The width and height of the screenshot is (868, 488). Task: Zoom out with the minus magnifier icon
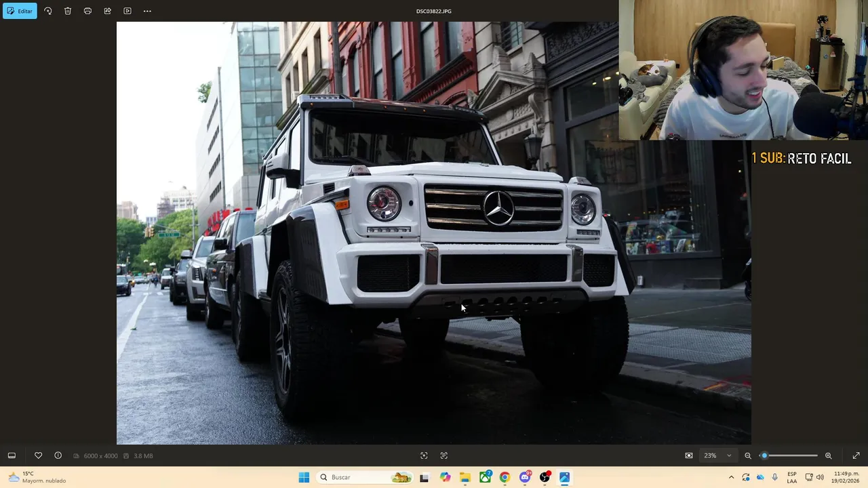pyautogui.click(x=748, y=455)
